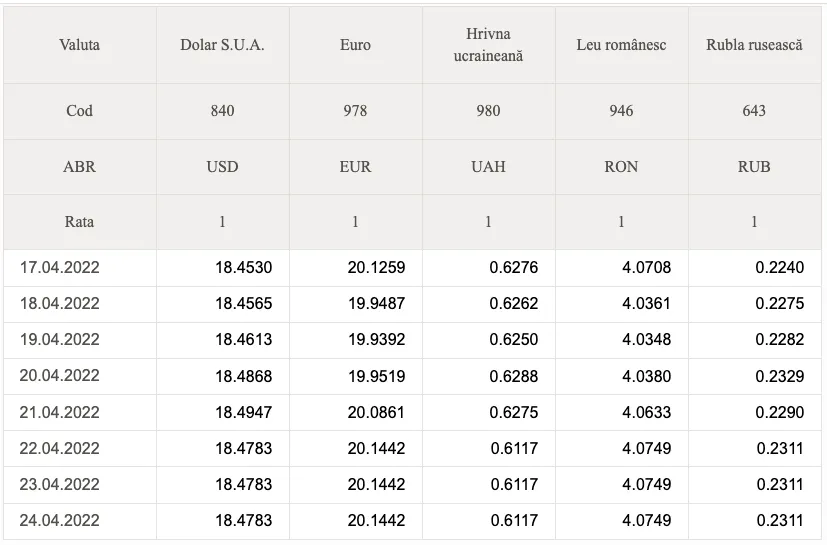The width and height of the screenshot is (827, 545).
Task: Select the Leu românesc header cell
Action: (x=621, y=45)
